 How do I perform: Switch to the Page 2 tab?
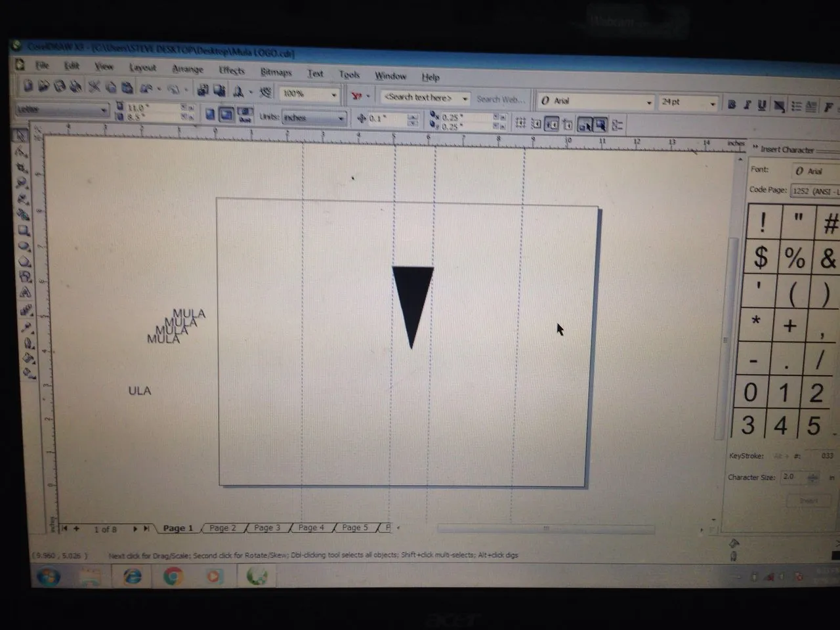pos(222,528)
